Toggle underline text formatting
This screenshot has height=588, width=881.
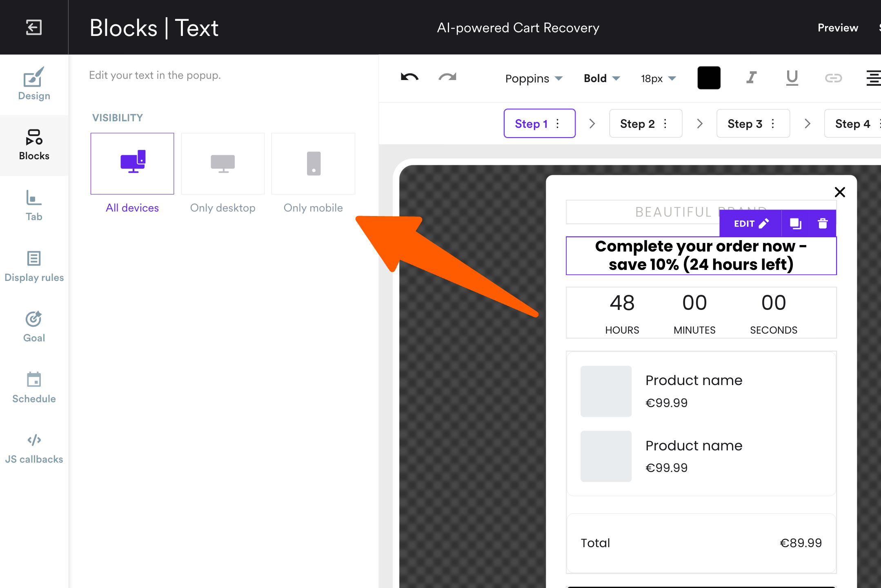tap(792, 78)
